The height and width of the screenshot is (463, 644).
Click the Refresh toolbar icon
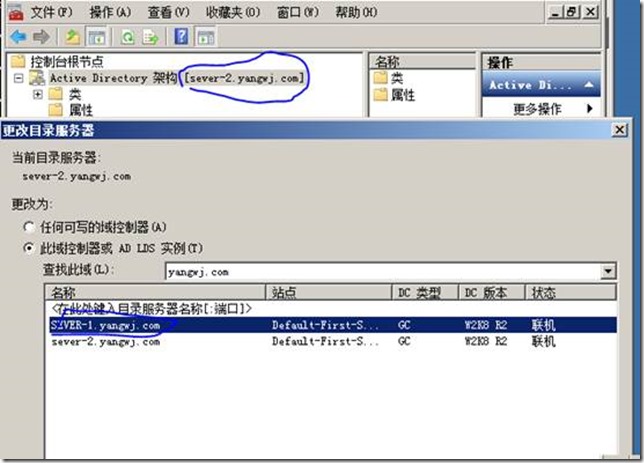tap(128, 37)
